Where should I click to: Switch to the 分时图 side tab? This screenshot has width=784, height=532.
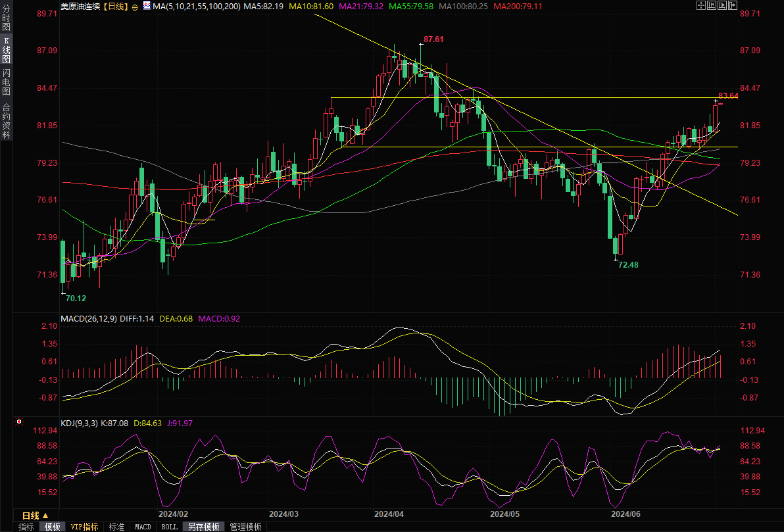point(6,21)
